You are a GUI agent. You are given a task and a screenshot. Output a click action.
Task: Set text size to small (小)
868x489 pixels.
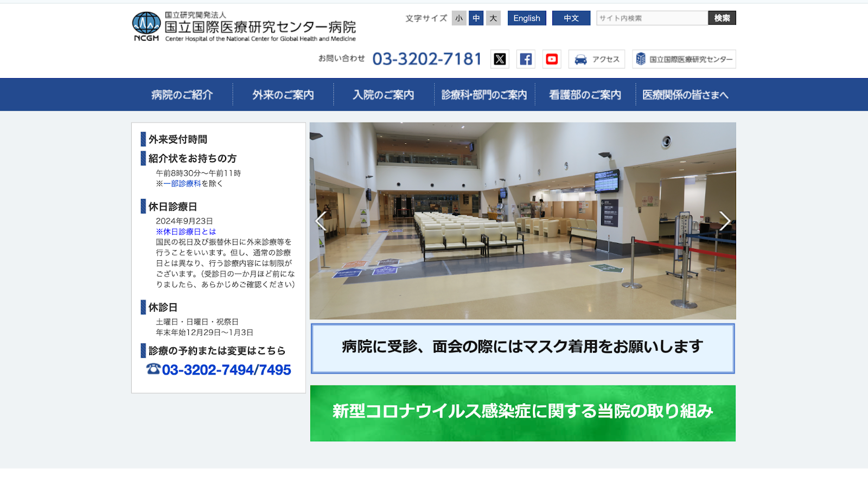(x=459, y=18)
